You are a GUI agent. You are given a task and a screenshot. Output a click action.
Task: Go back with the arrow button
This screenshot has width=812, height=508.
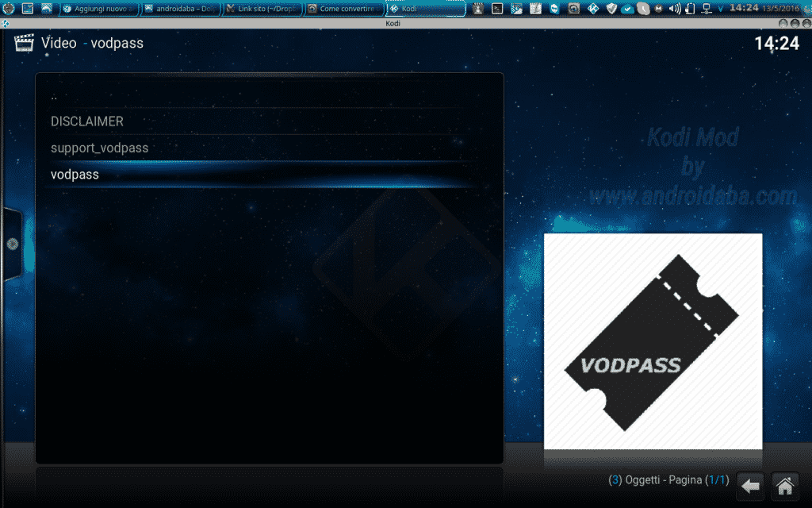750,487
